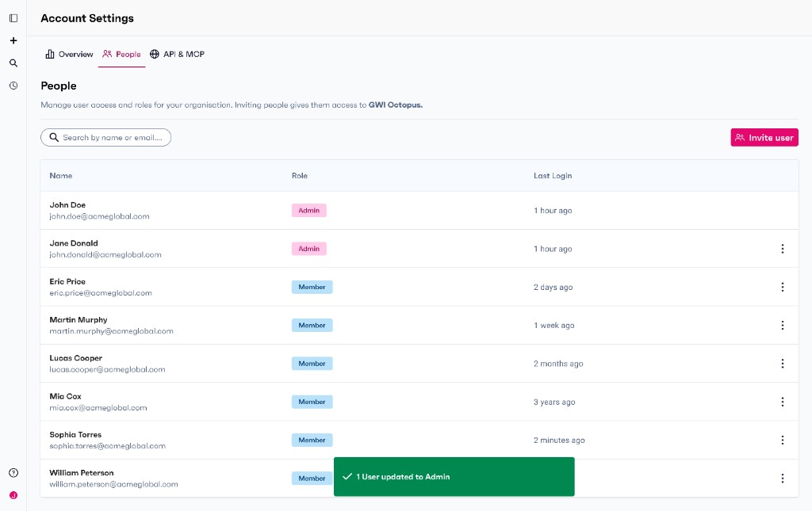This screenshot has height=511, width=812.
Task: Click email martin.murphy@acmeglobal.com
Action: [x=111, y=331]
